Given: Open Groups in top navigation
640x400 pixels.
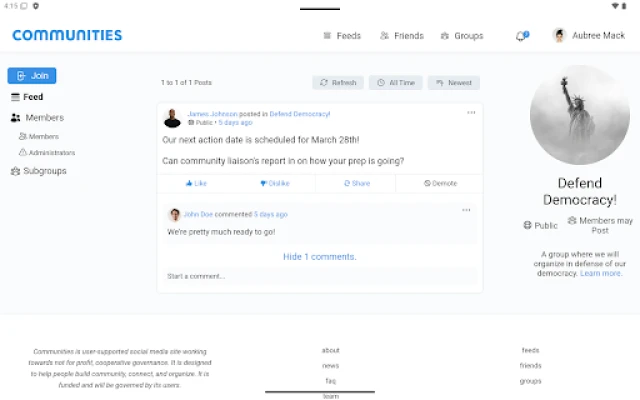Looking at the screenshot, I should pos(462,36).
